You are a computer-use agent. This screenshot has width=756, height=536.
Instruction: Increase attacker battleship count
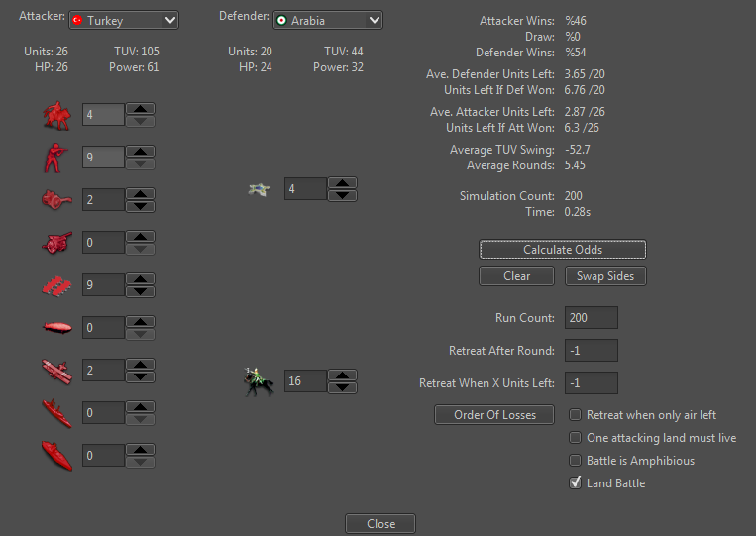coord(141,449)
